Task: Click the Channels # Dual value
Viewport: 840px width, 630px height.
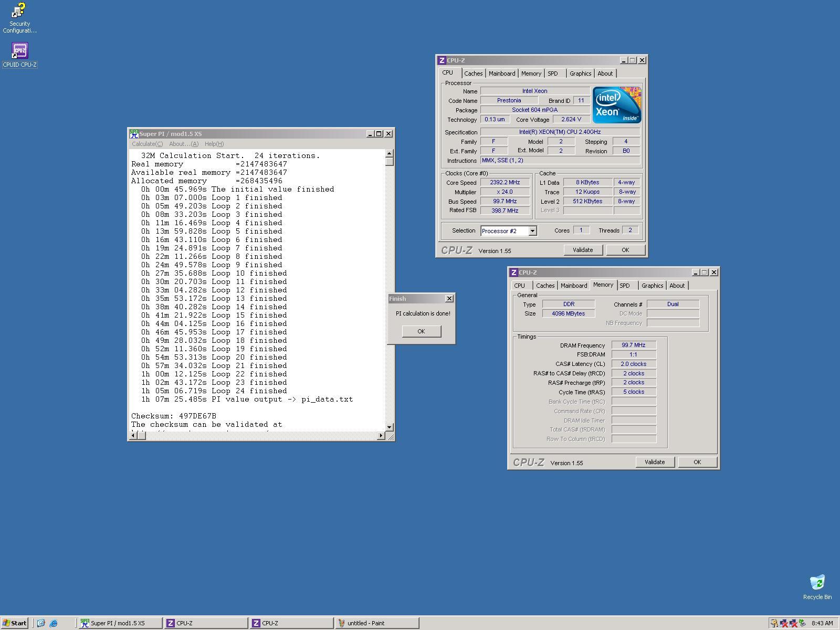Action: (673, 304)
